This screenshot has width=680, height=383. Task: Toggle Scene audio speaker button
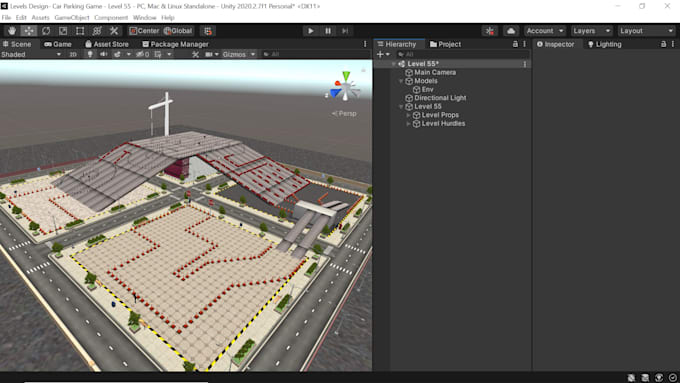(x=104, y=54)
